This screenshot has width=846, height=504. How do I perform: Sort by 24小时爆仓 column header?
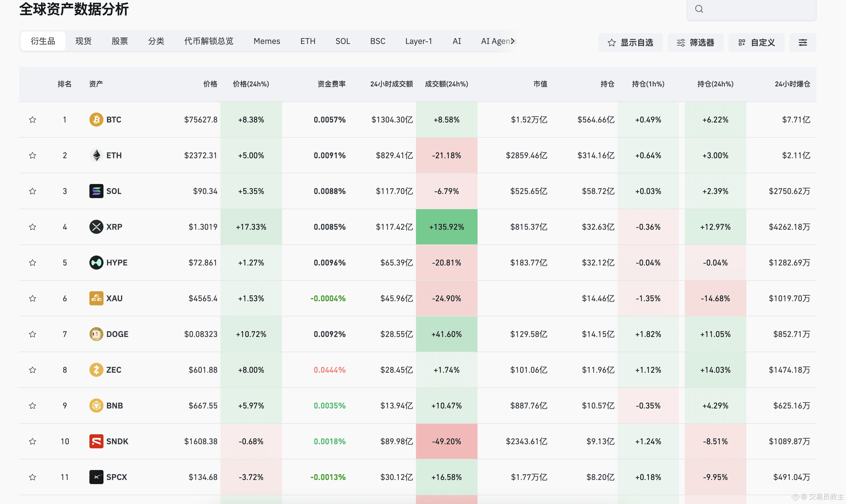tap(792, 84)
